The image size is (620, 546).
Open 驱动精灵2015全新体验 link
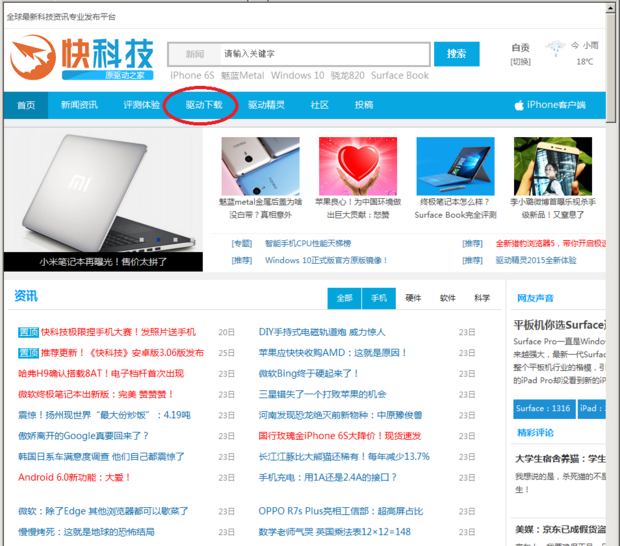(536, 261)
